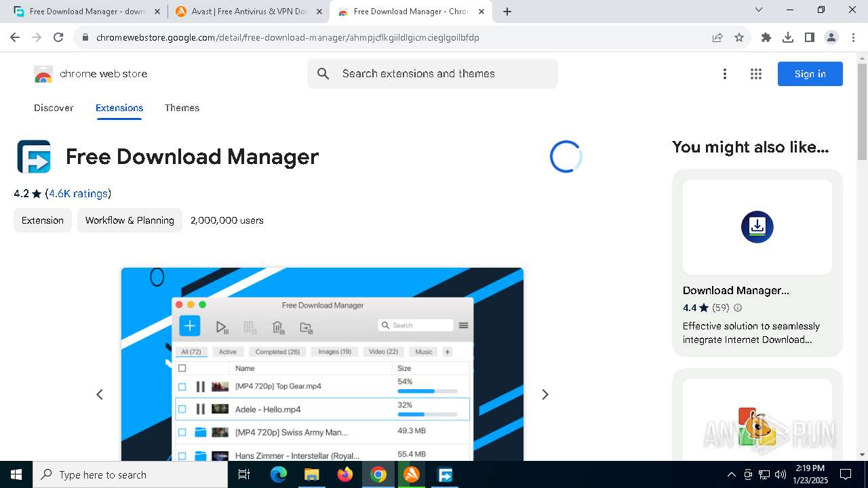Open the info icon next to 59 ratings
This screenshot has height=488, width=868.
coord(738,308)
